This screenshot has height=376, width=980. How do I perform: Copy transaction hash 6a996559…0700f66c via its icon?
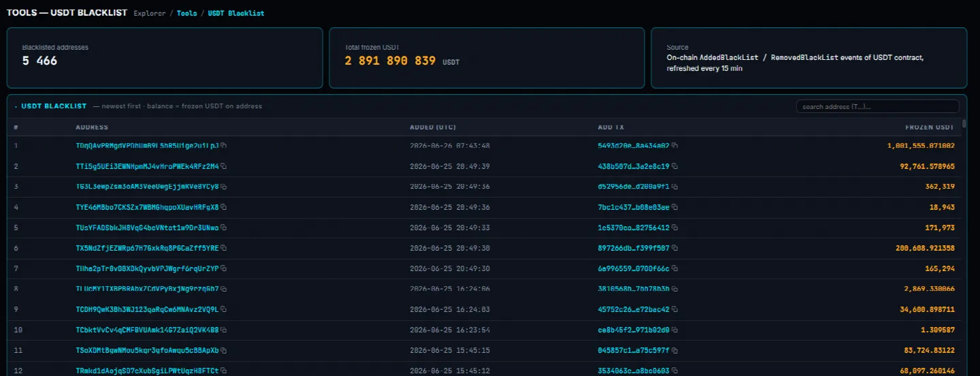pyautogui.click(x=675, y=268)
